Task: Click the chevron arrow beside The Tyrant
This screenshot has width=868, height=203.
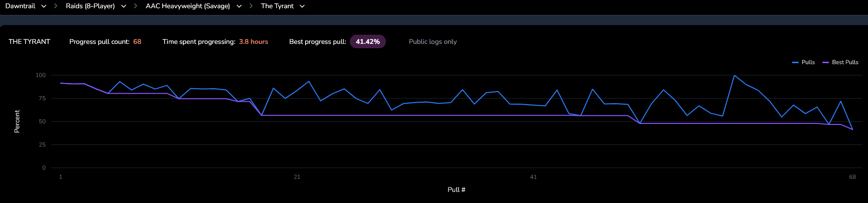Action: pyautogui.click(x=302, y=6)
